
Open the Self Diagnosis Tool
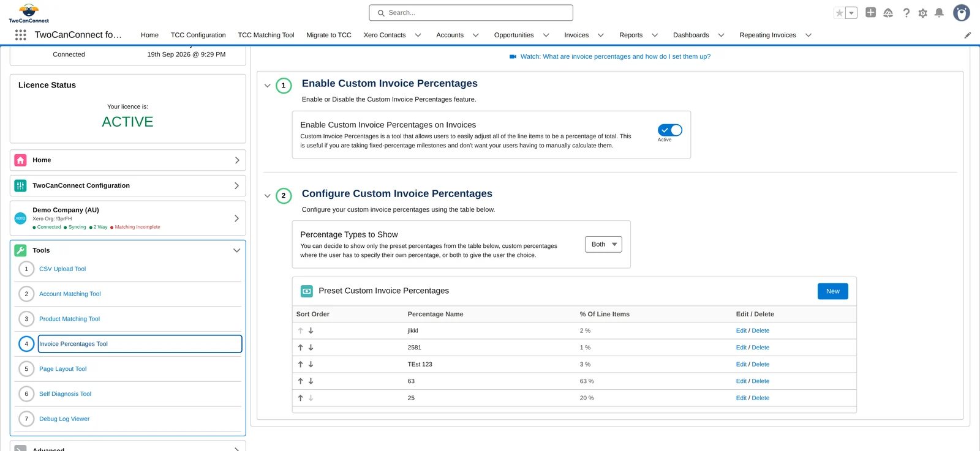(x=65, y=394)
